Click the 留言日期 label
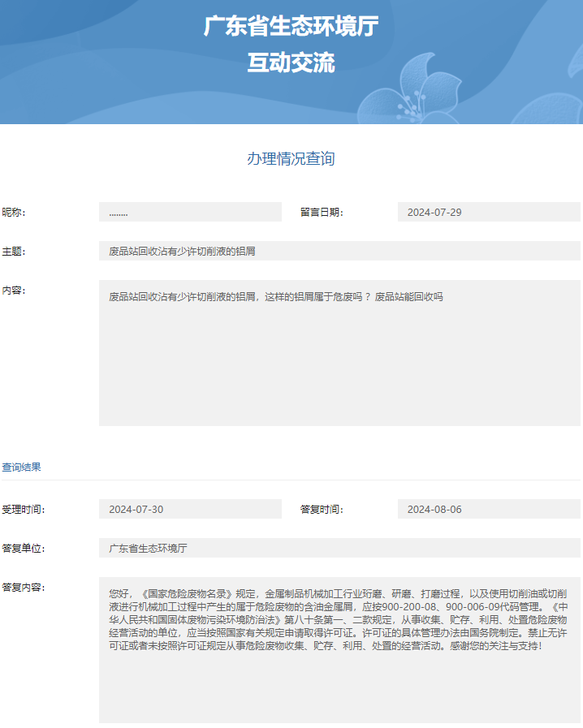The image size is (583, 728). (x=322, y=213)
